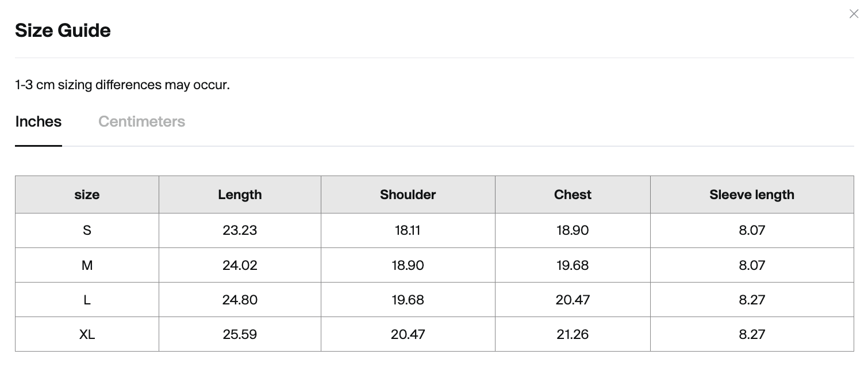Click the sizing differences note text
868x366 pixels.
point(122,85)
